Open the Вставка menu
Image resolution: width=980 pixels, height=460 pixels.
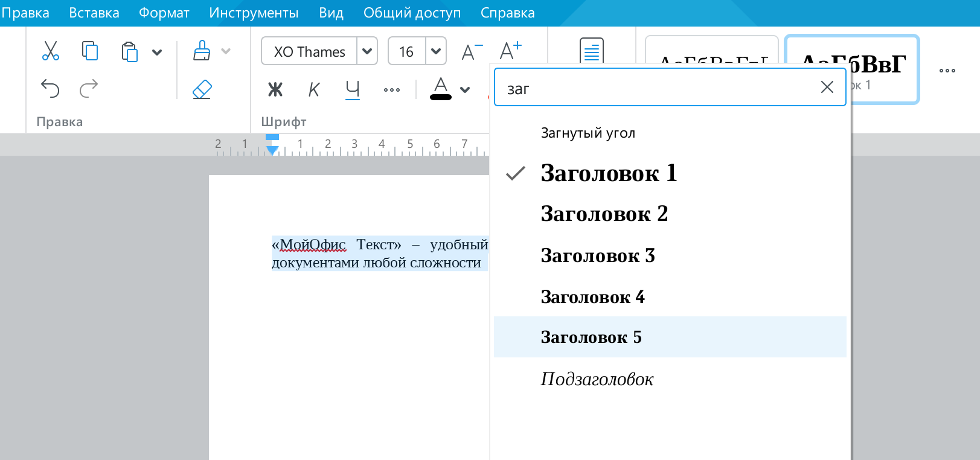pos(94,13)
